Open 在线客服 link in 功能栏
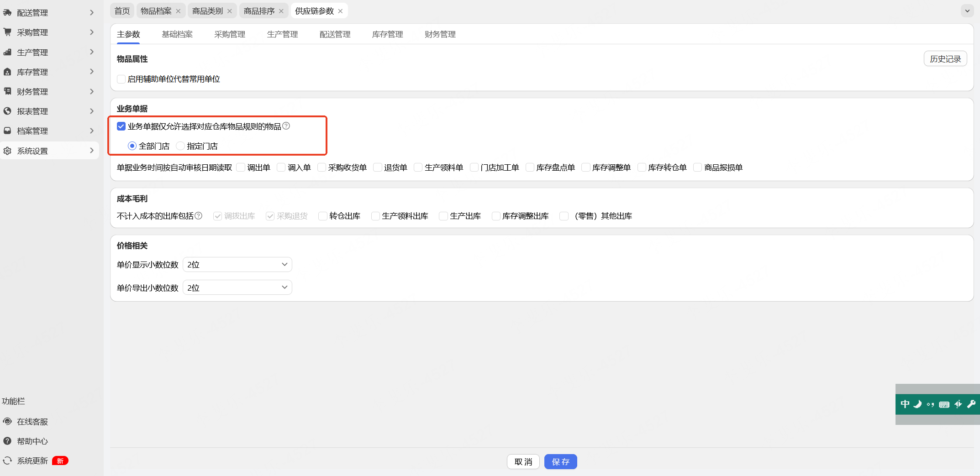 click(x=32, y=422)
